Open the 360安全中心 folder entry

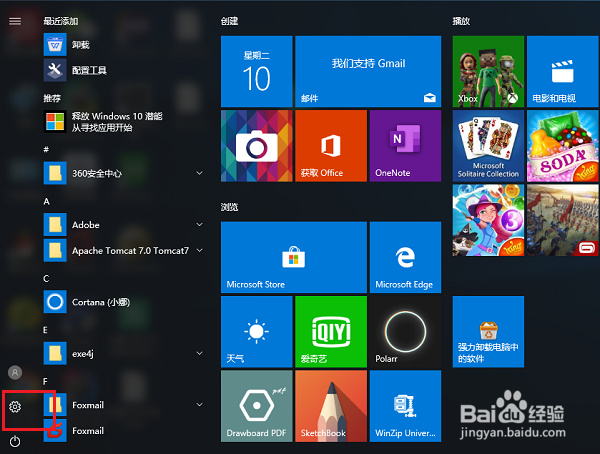click(x=124, y=173)
